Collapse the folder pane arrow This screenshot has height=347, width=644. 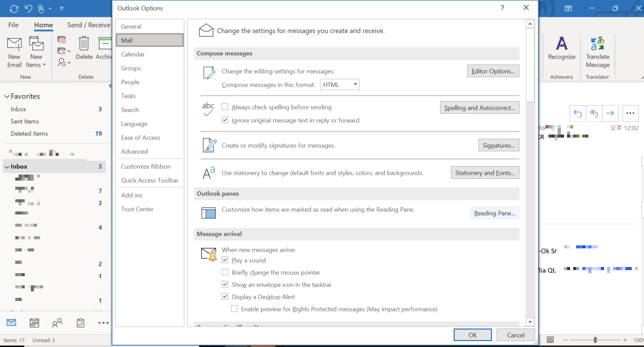click(x=110, y=86)
